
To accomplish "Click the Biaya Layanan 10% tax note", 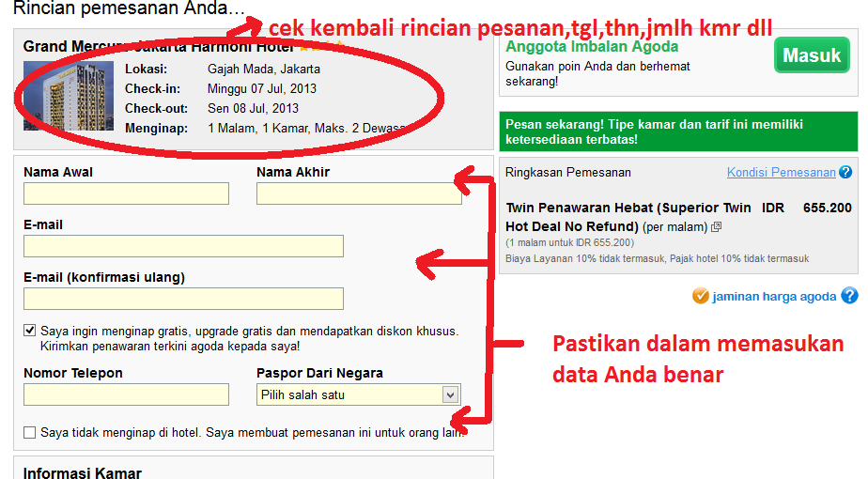I will (x=657, y=258).
